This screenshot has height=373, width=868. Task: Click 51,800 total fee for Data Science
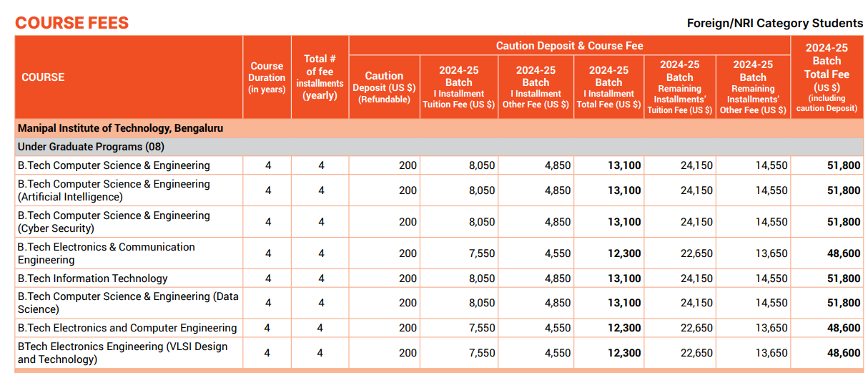[844, 303]
